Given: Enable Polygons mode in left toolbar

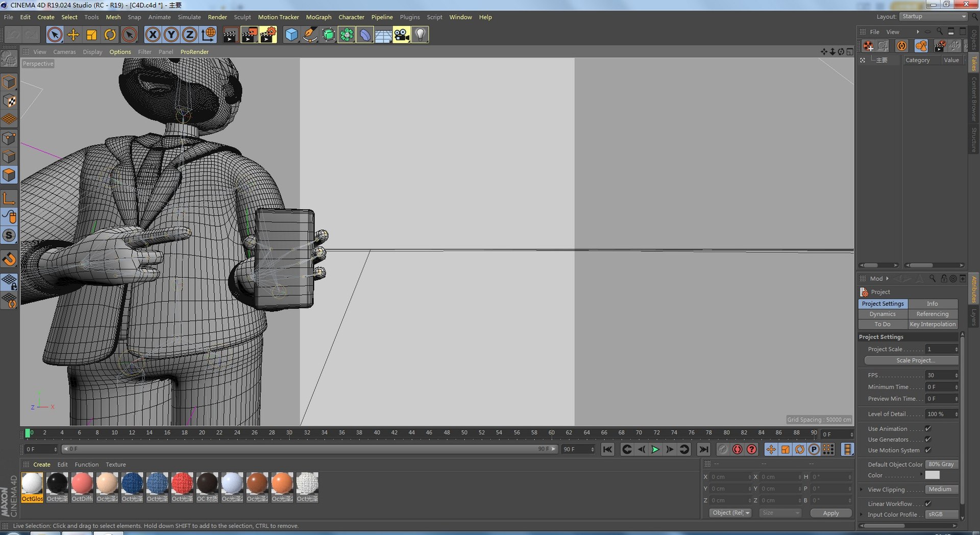Looking at the screenshot, I should click(x=9, y=175).
